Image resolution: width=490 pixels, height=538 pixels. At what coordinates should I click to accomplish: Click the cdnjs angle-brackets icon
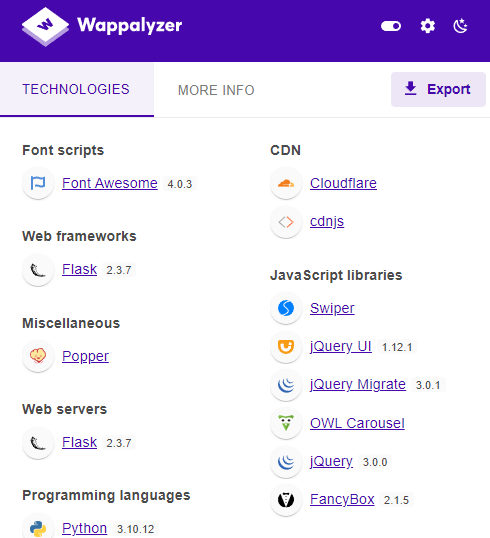click(x=286, y=222)
